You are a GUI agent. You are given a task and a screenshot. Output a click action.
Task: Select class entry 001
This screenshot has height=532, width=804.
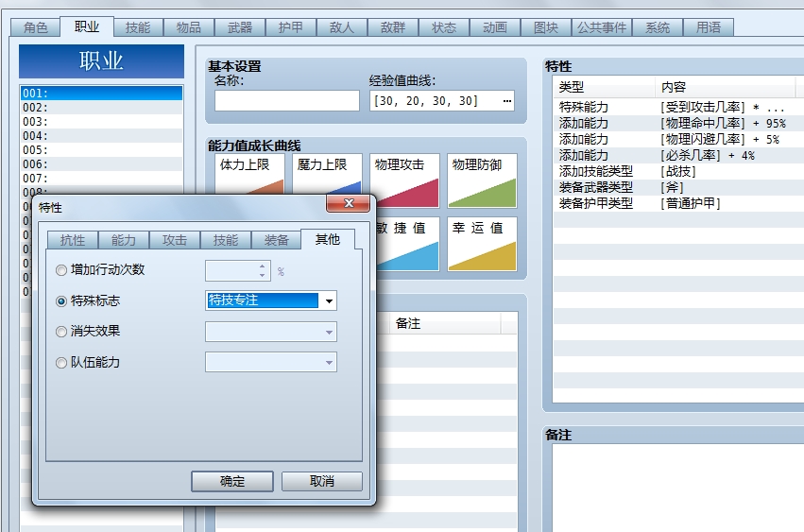coord(101,93)
